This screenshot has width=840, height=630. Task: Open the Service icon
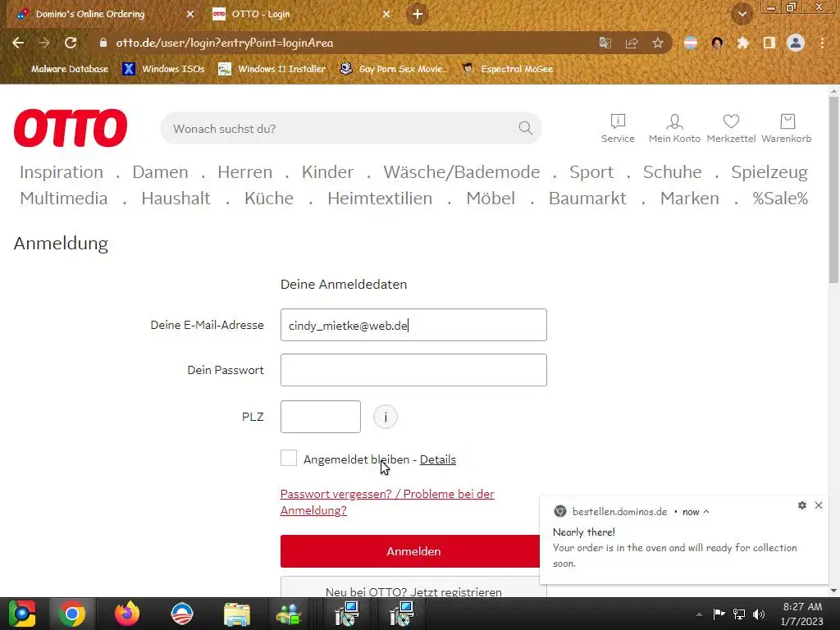point(618,129)
